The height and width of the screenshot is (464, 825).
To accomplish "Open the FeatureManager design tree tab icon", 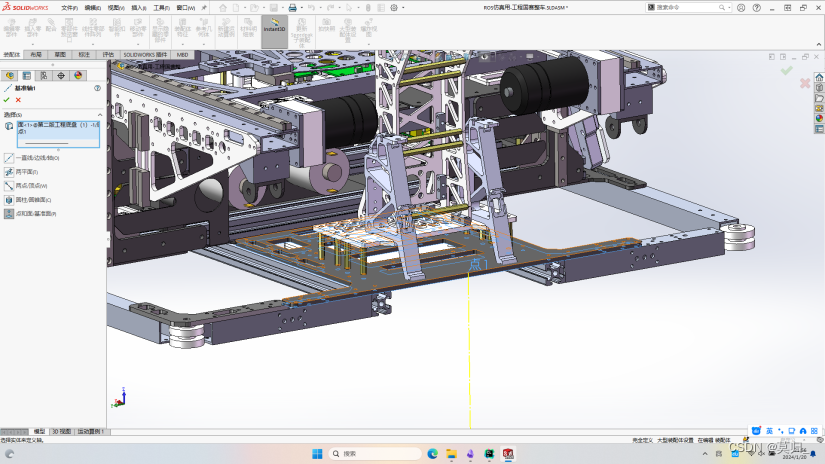I will click(x=9, y=76).
